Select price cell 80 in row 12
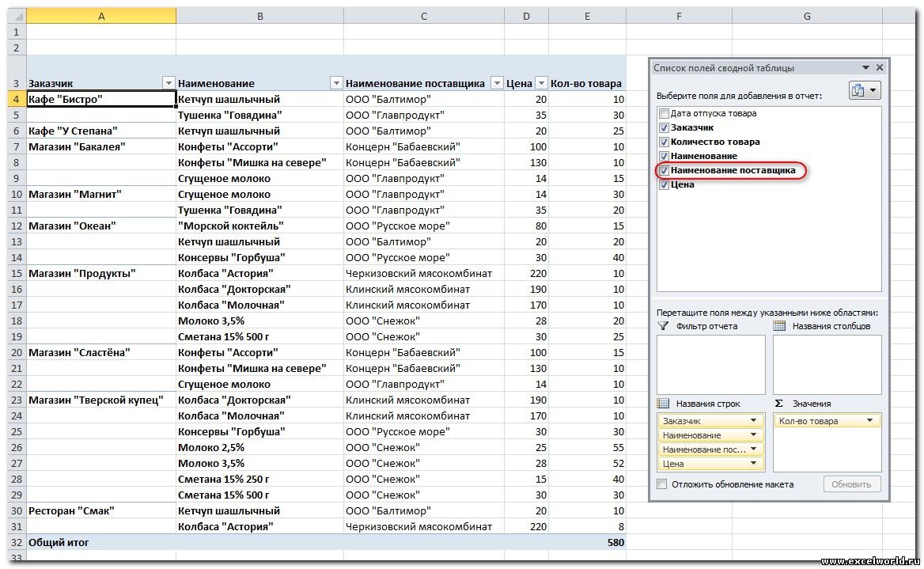The image size is (924, 569). point(526,226)
